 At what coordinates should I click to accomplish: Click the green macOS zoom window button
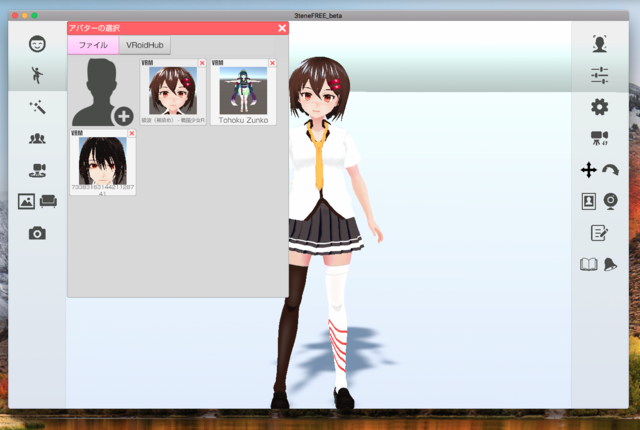[x=35, y=16]
